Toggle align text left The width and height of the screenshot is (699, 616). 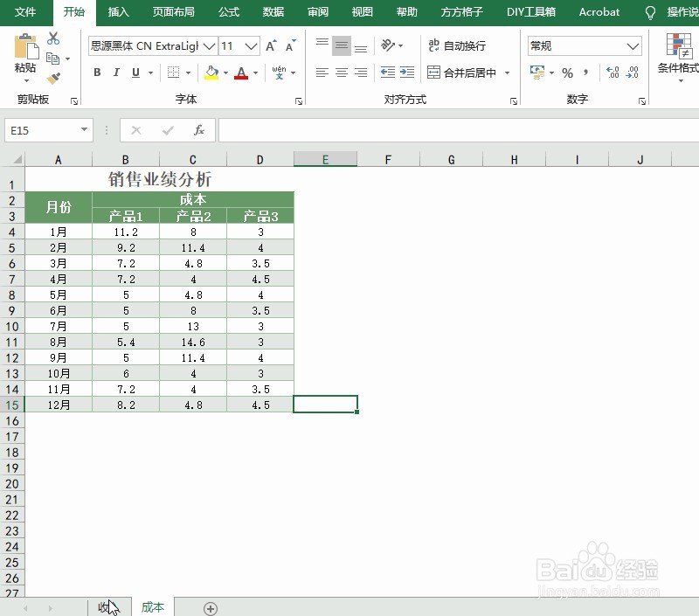322,73
